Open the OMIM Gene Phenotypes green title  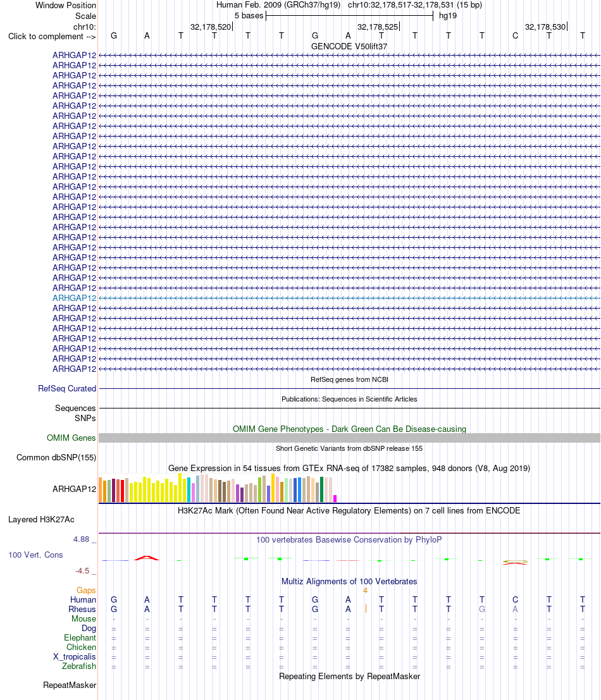click(349, 429)
